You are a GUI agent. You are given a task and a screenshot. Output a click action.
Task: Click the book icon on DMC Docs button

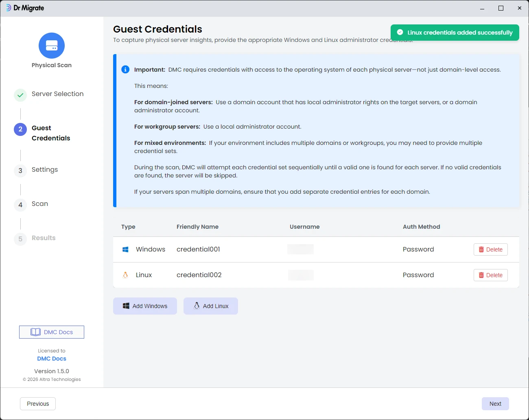[x=36, y=332]
